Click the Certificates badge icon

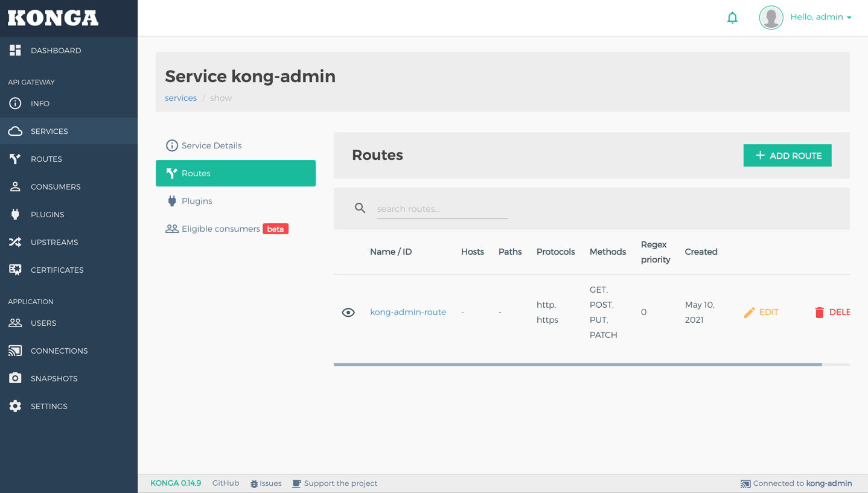(15, 270)
